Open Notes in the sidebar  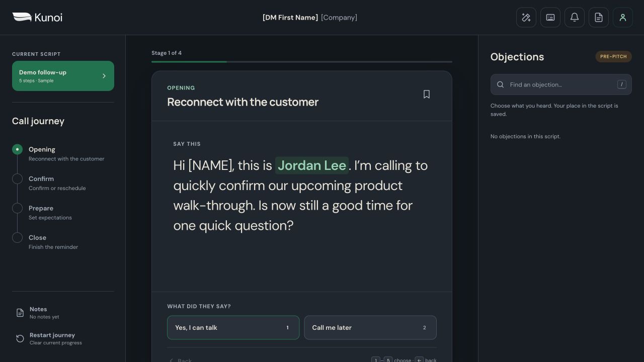(63, 313)
